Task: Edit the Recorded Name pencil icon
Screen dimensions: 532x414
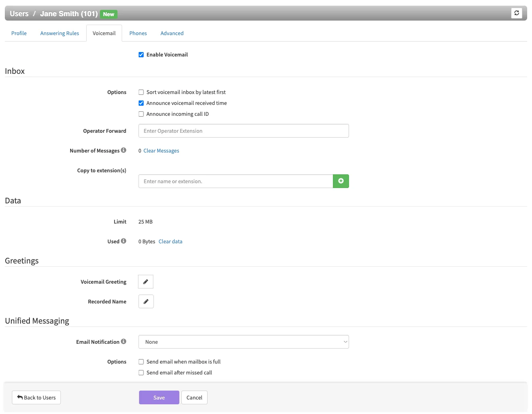Action: tap(146, 301)
